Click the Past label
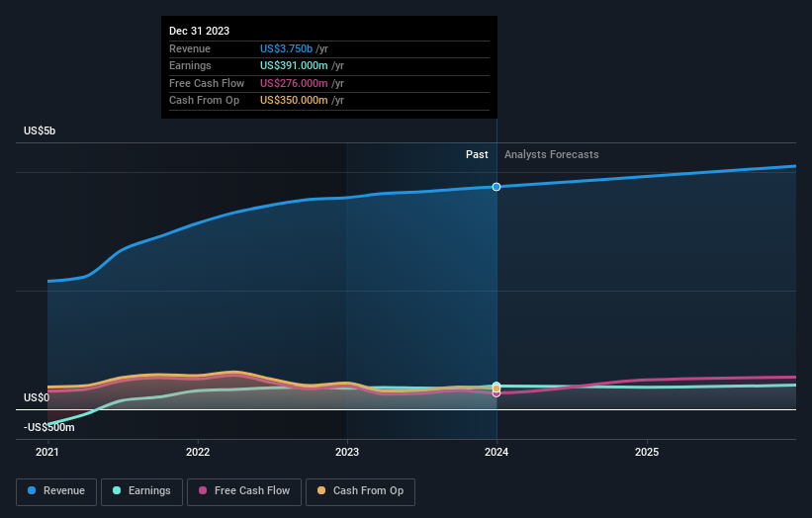Screen dimensions: 812x518 pyautogui.click(x=477, y=155)
